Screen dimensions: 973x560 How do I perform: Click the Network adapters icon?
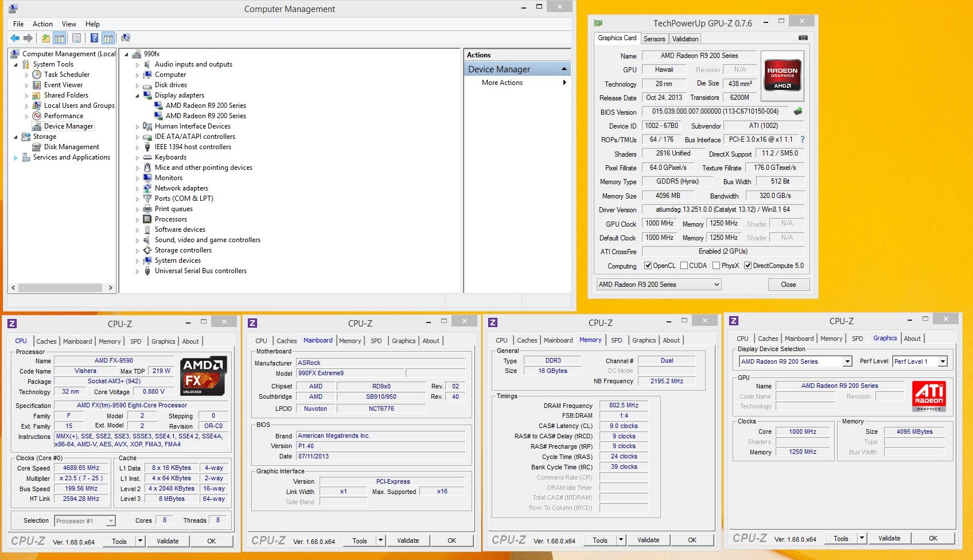click(147, 188)
